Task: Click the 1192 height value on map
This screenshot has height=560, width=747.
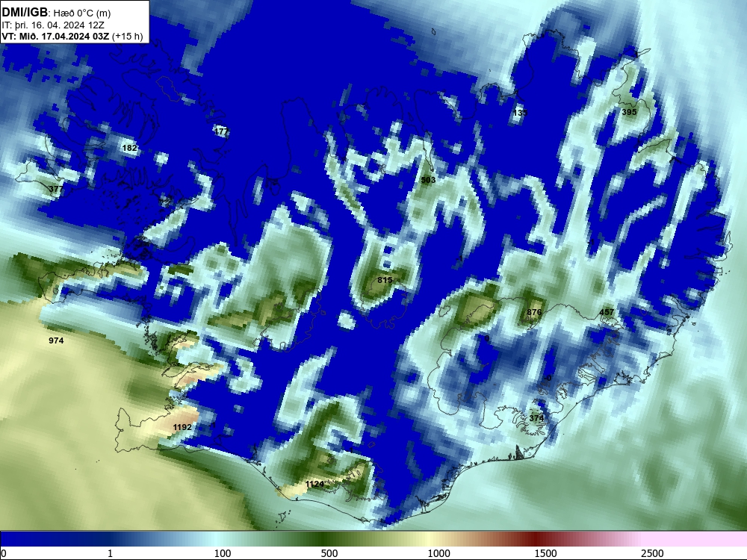Action: tap(182, 427)
